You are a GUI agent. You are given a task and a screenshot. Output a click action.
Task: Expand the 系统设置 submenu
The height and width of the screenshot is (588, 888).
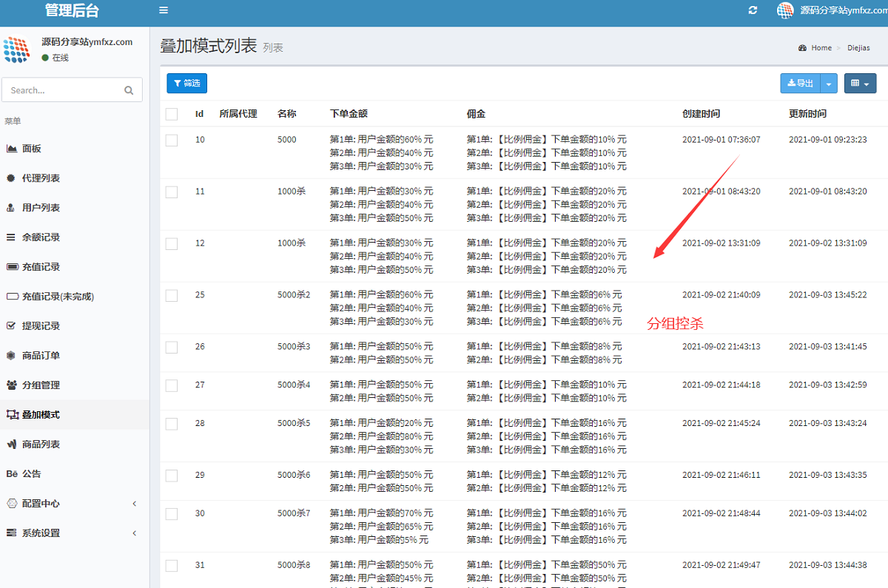(x=41, y=533)
